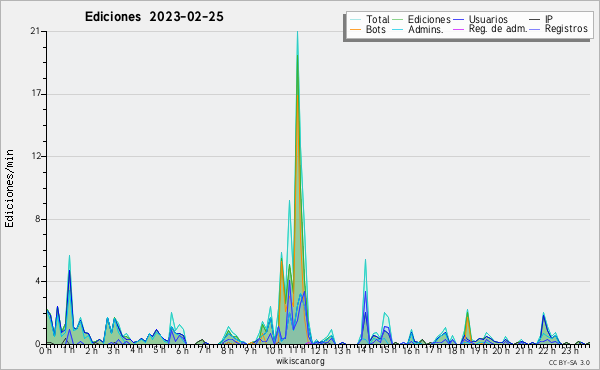Screen dimensions: 600x370
Task: Click the 'Bots' legend label
Action: 375,29
